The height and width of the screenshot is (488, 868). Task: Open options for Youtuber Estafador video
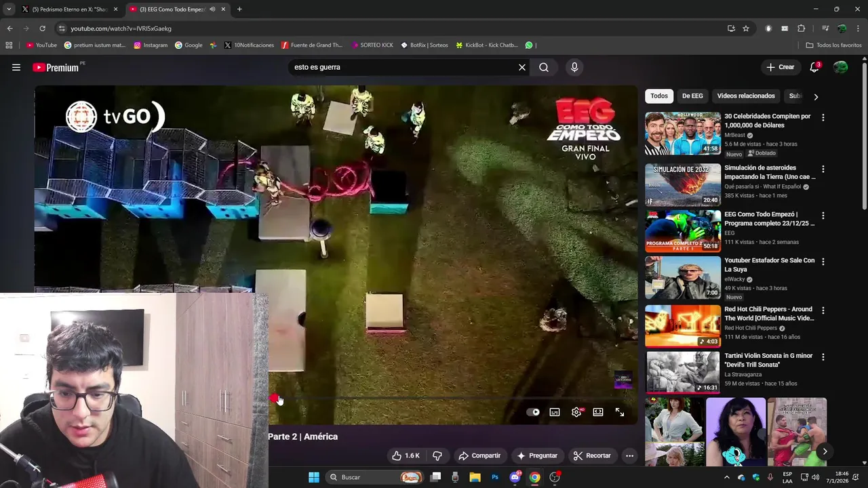point(823,262)
